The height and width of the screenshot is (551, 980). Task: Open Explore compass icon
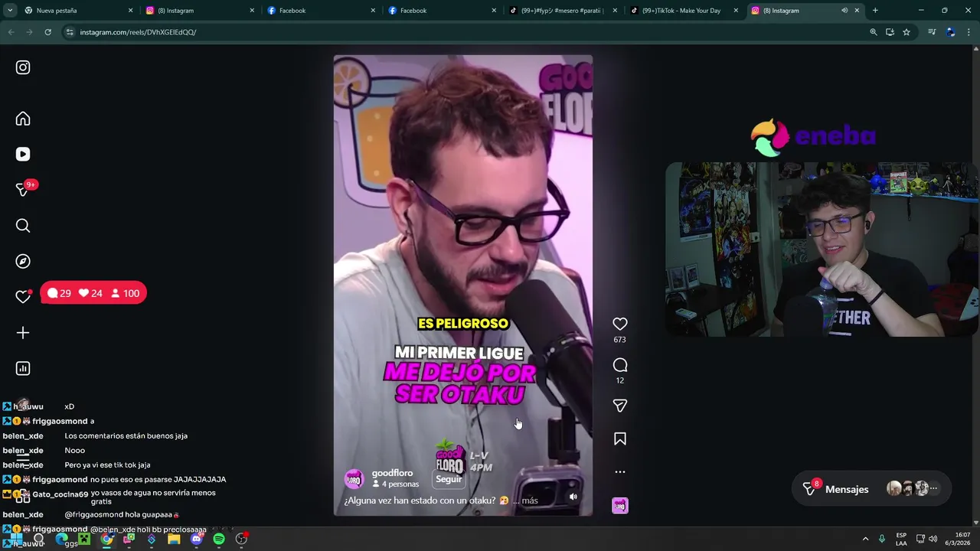click(x=23, y=261)
